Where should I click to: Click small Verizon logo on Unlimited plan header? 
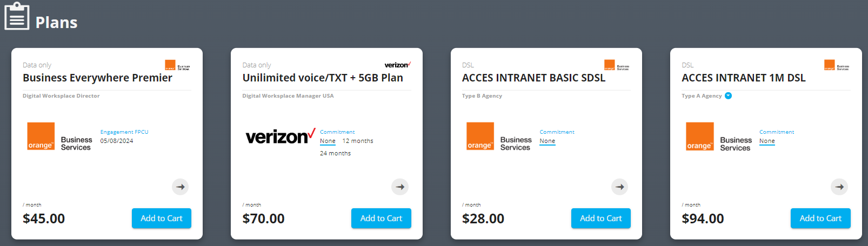pyautogui.click(x=397, y=65)
